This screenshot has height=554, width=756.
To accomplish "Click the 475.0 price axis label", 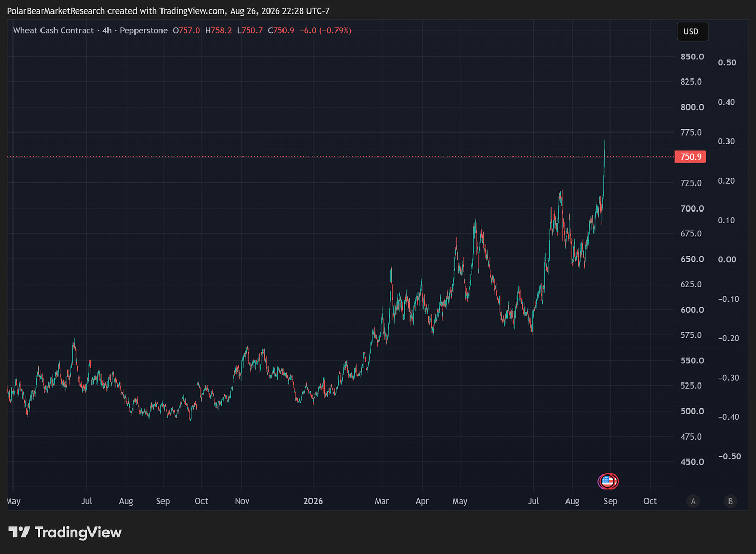I will pyautogui.click(x=692, y=437).
